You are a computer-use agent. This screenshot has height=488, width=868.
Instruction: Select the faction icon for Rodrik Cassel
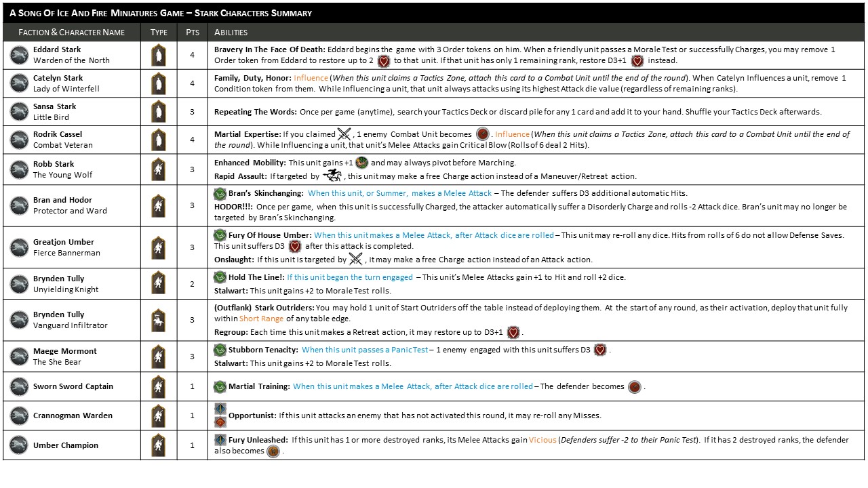tap(19, 140)
